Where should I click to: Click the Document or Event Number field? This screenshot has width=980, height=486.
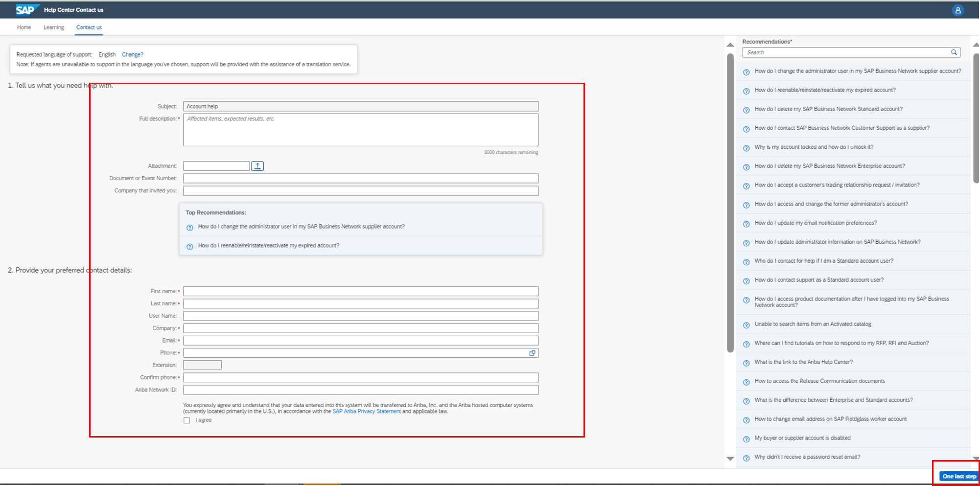tap(361, 179)
